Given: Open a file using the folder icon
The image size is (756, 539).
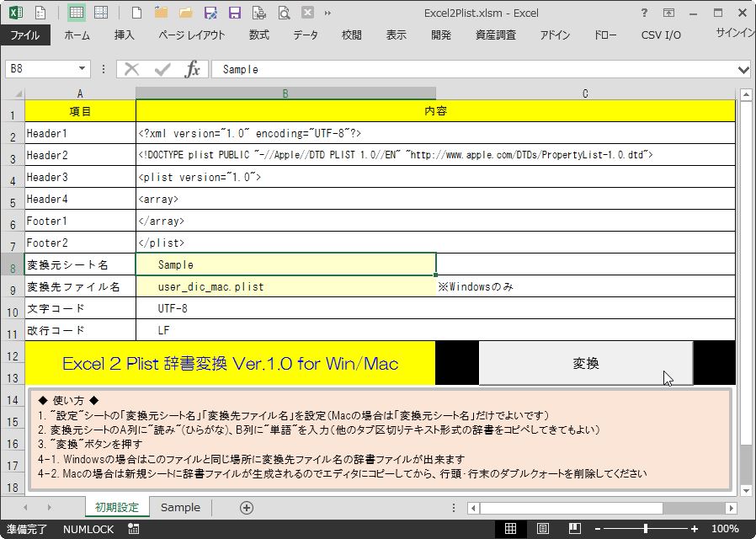Looking at the screenshot, I should click(x=187, y=13).
